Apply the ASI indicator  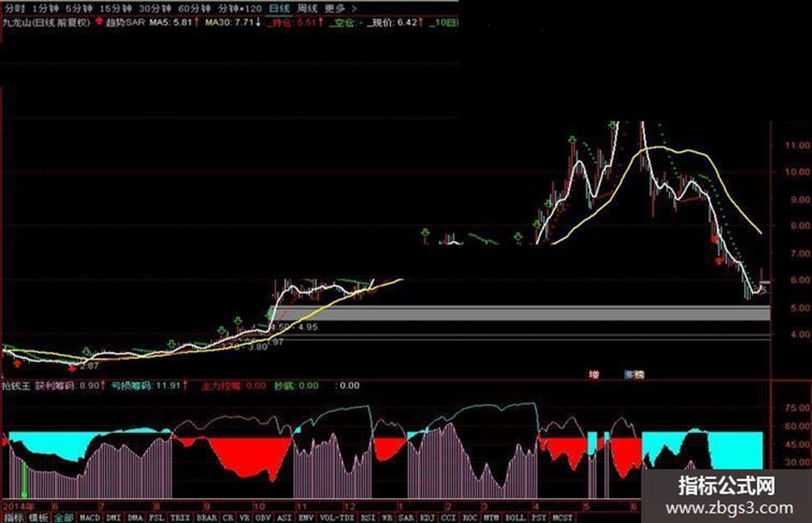pyautogui.click(x=284, y=517)
